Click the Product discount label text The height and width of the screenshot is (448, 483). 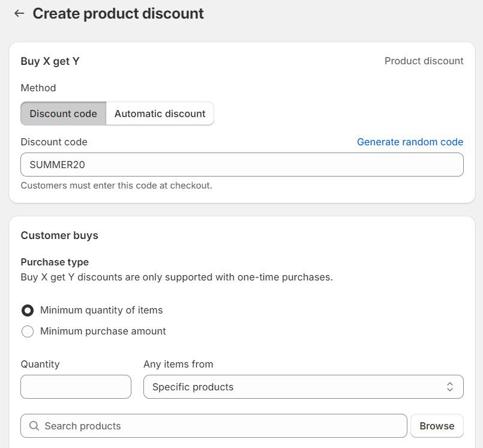click(424, 61)
